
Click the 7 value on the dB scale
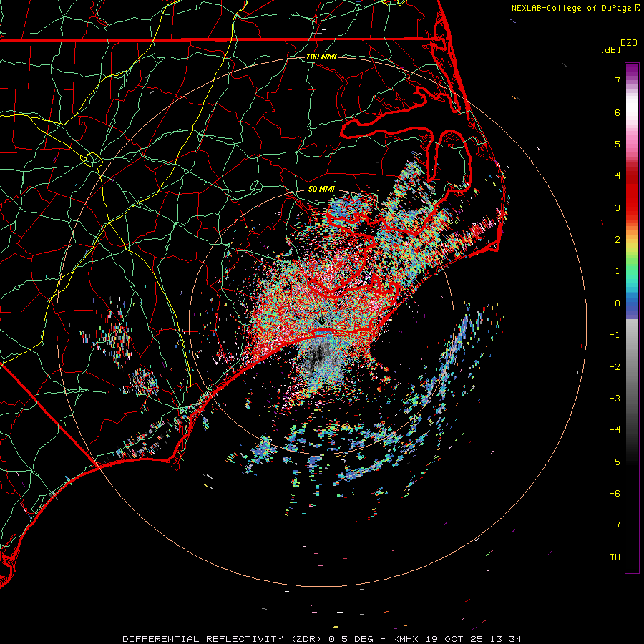pyautogui.click(x=618, y=80)
